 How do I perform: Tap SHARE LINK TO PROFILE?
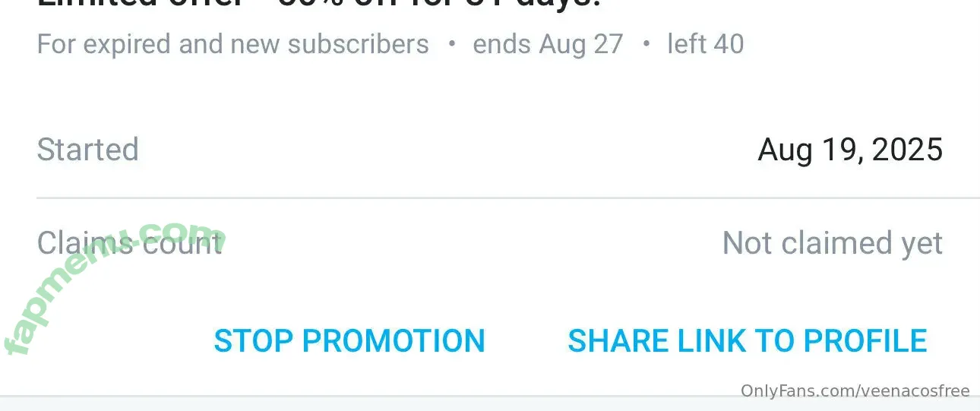click(748, 341)
